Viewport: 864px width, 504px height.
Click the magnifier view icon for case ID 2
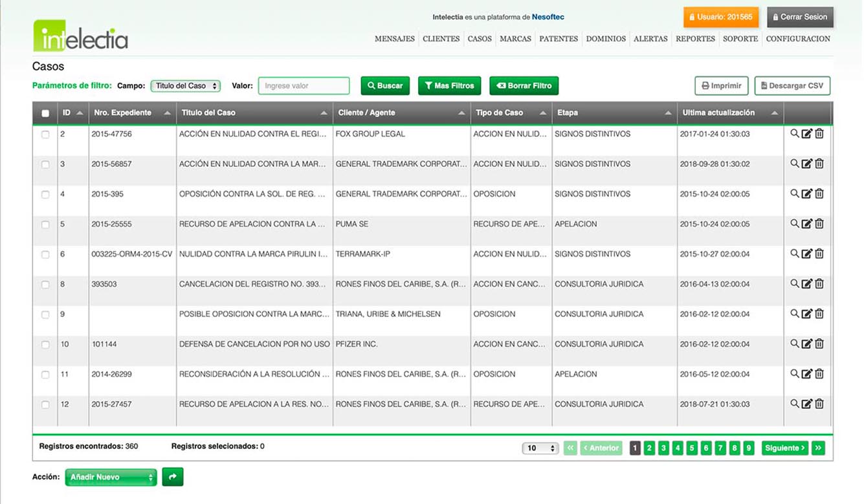tap(794, 134)
